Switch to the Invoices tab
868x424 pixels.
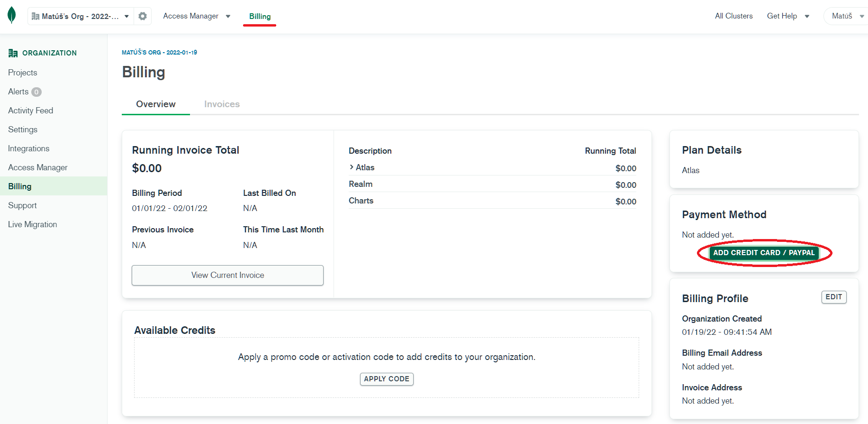222,104
